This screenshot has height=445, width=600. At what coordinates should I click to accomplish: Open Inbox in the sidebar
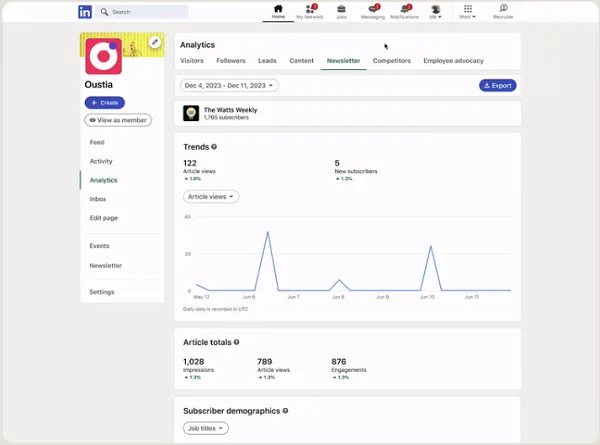pyautogui.click(x=98, y=199)
